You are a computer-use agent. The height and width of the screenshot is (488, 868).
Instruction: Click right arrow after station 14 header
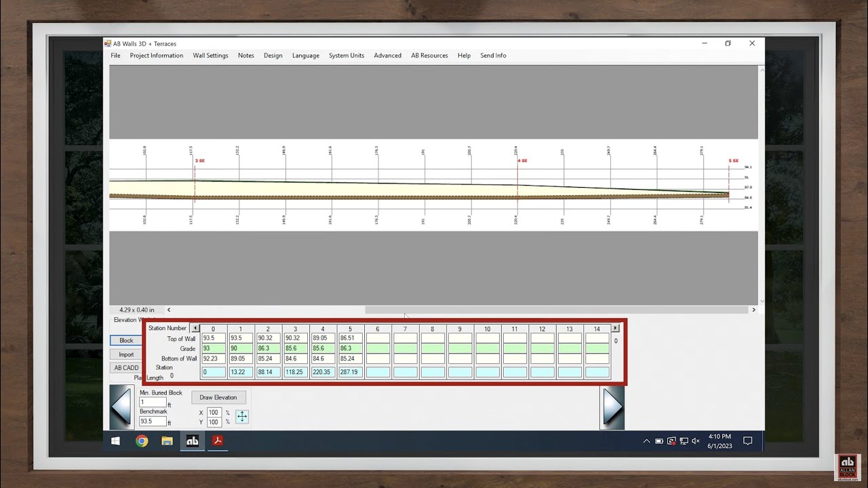tap(615, 328)
